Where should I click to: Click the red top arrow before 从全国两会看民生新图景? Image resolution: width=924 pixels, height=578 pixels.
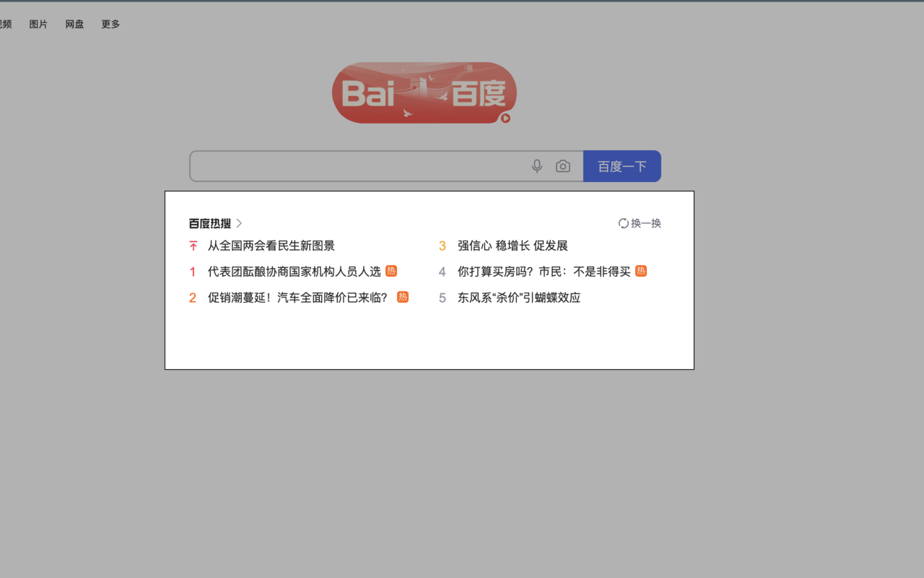pos(193,246)
